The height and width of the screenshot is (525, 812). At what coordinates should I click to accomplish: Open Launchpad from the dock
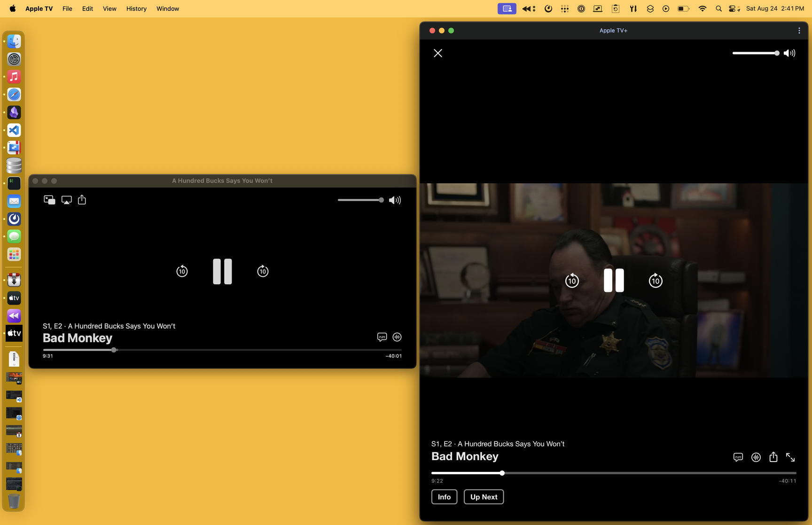tap(14, 254)
